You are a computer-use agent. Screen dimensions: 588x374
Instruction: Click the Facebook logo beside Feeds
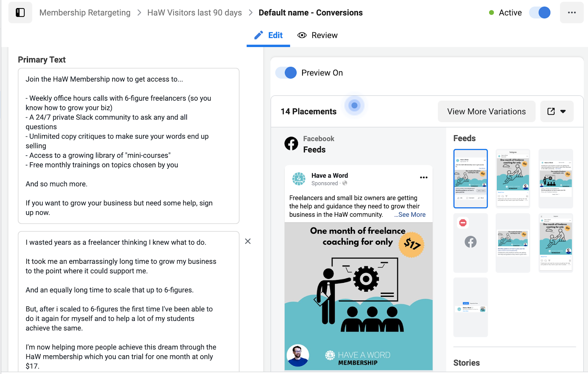(291, 144)
